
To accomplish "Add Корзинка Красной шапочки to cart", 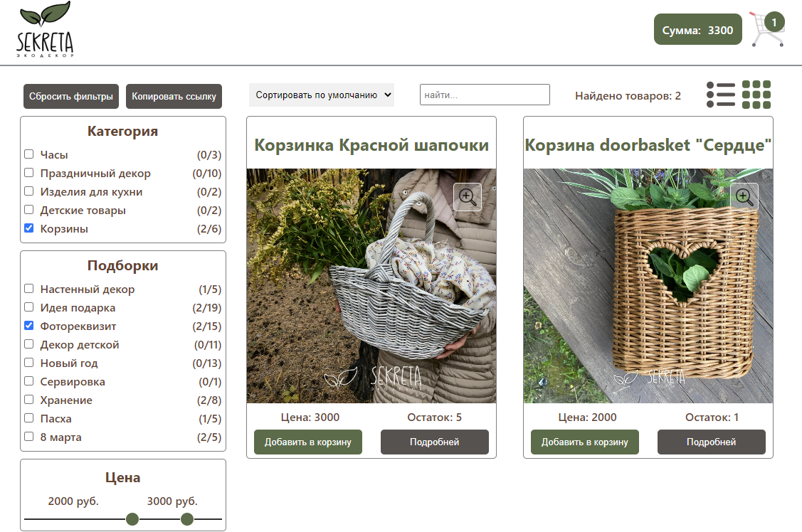I will (x=308, y=442).
